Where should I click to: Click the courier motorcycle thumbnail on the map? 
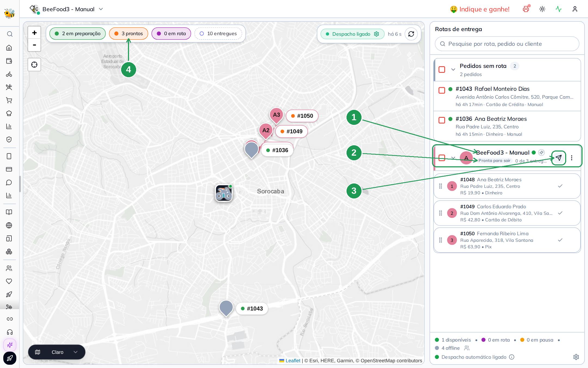click(x=224, y=193)
